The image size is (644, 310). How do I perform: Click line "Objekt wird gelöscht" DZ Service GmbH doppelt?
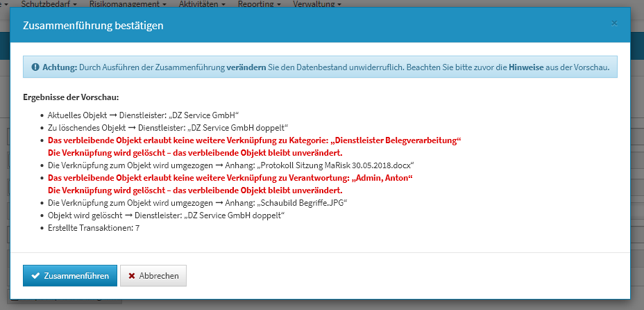click(167, 215)
